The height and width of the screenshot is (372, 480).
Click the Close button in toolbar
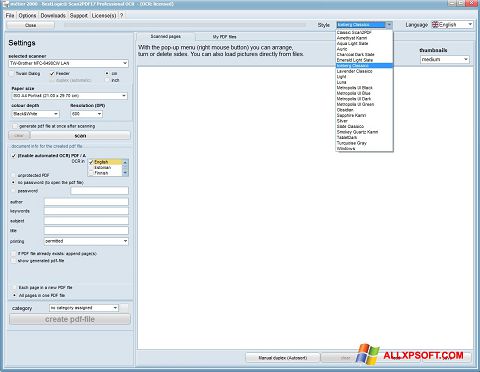(x=30, y=25)
